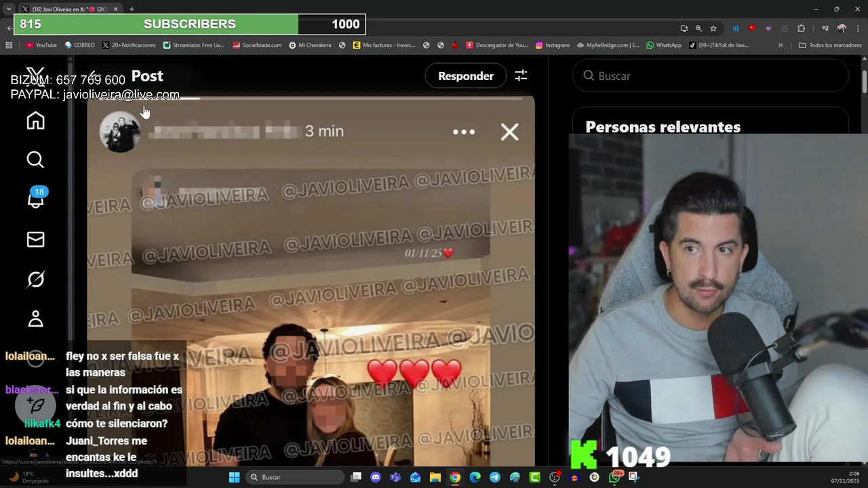Open the Socialblade.com bookmark
Screen dimensions: 868x488
tap(257, 45)
